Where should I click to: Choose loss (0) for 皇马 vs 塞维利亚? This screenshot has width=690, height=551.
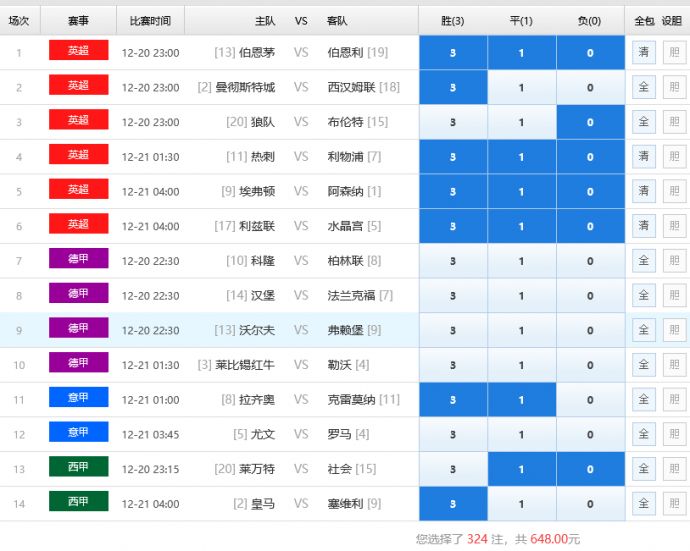point(590,504)
